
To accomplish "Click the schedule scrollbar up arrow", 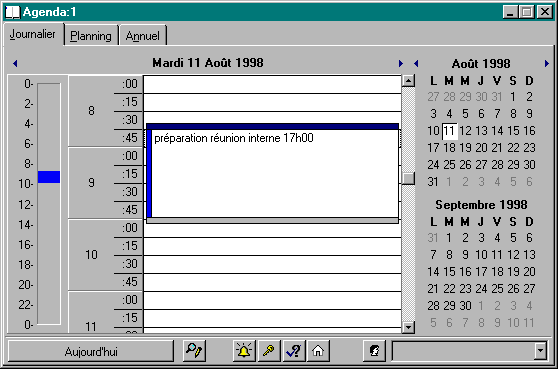I will pyautogui.click(x=408, y=81).
